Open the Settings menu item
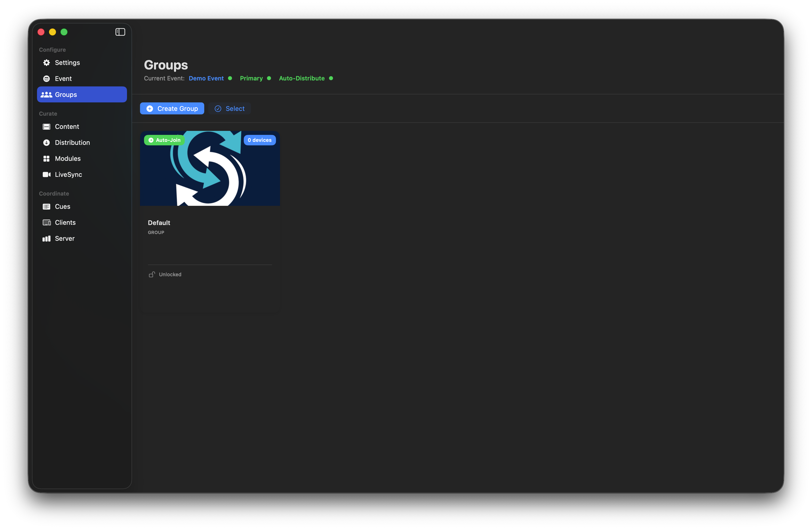812x530 pixels. (82, 63)
